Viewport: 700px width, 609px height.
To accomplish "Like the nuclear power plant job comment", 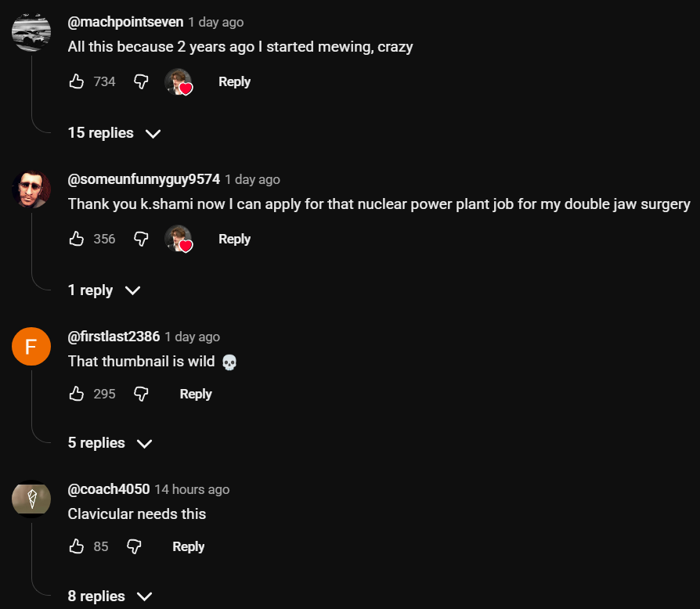I will 77,239.
